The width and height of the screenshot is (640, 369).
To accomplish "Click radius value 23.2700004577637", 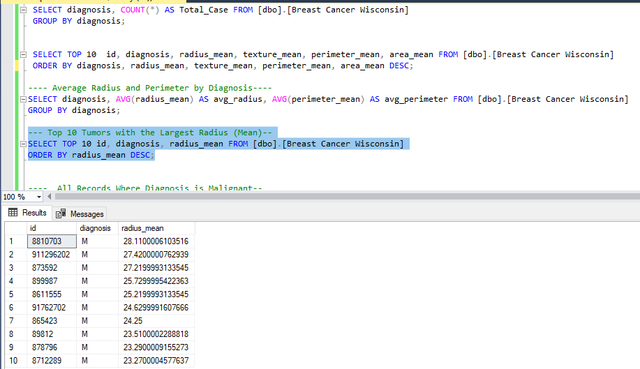I will click(x=156, y=360).
